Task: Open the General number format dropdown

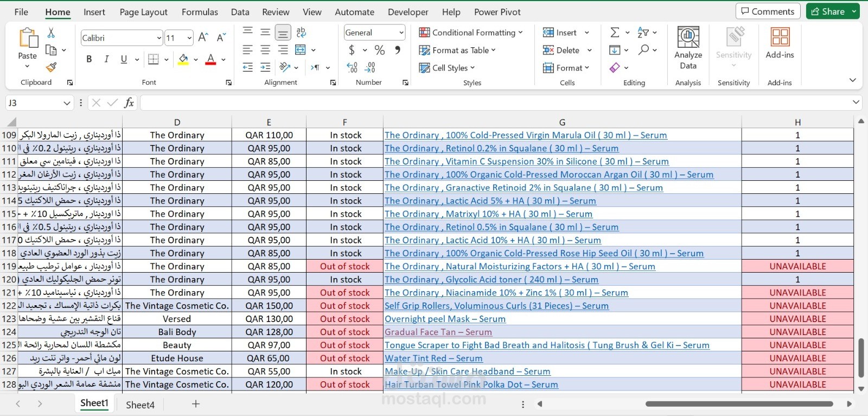Action: (401, 33)
